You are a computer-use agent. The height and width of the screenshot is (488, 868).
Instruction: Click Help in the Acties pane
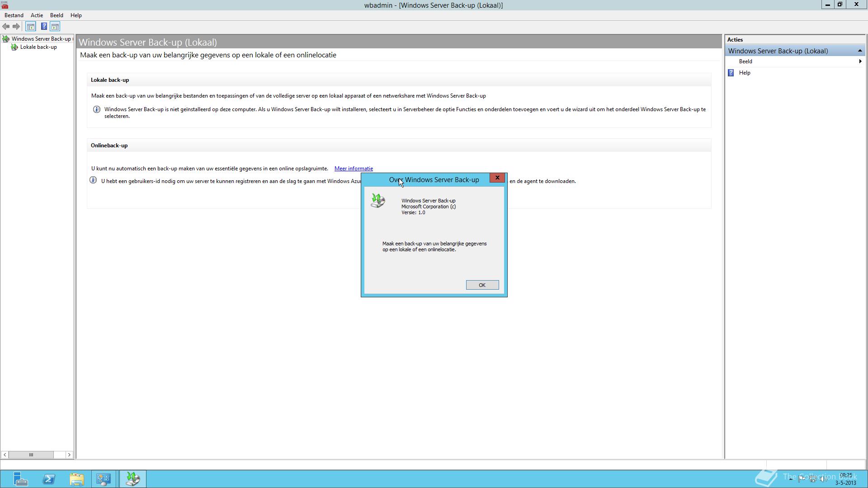(745, 73)
